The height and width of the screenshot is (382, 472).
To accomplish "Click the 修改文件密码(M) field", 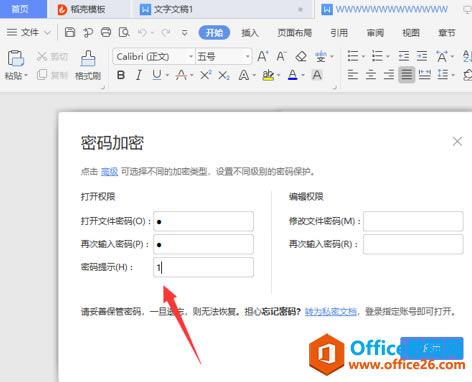I will [x=413, y=221].
